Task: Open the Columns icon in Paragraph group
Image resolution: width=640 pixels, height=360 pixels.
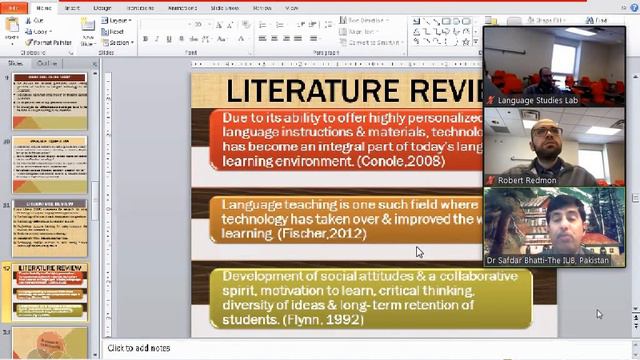Action: tap(314, 39)
